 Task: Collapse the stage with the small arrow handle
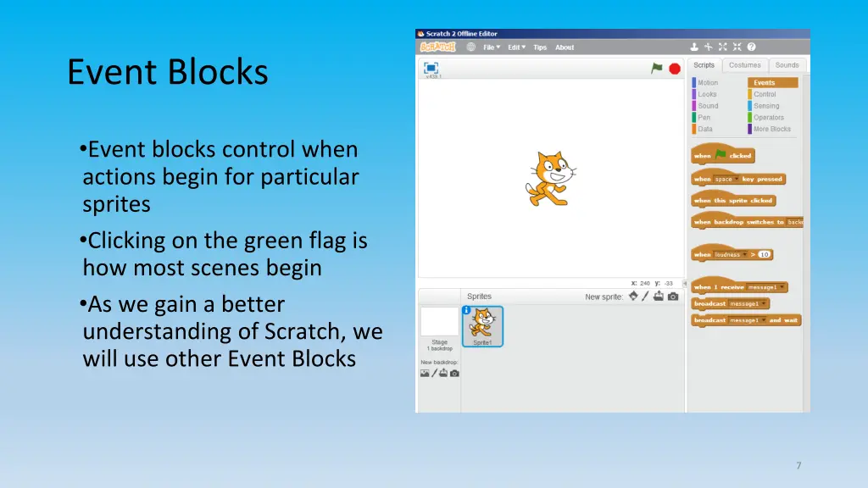point(685,283)
